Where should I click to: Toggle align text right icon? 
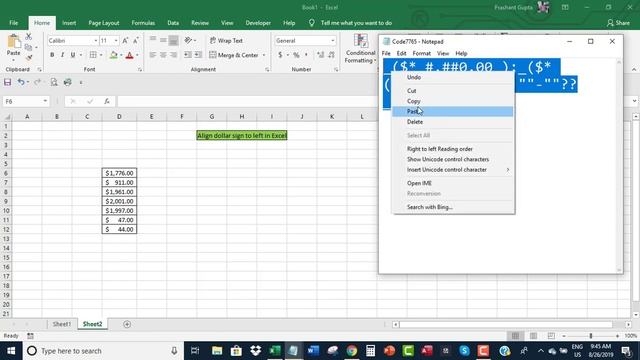173,55
